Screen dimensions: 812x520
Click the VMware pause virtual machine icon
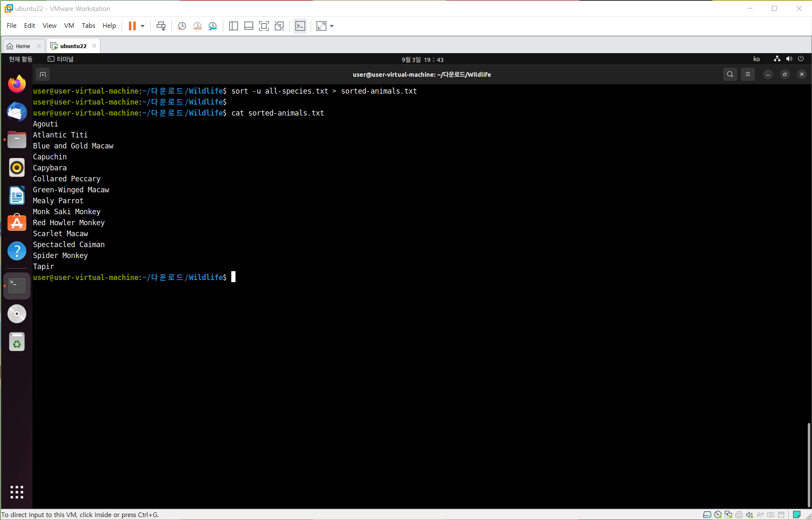pos(132,26)
